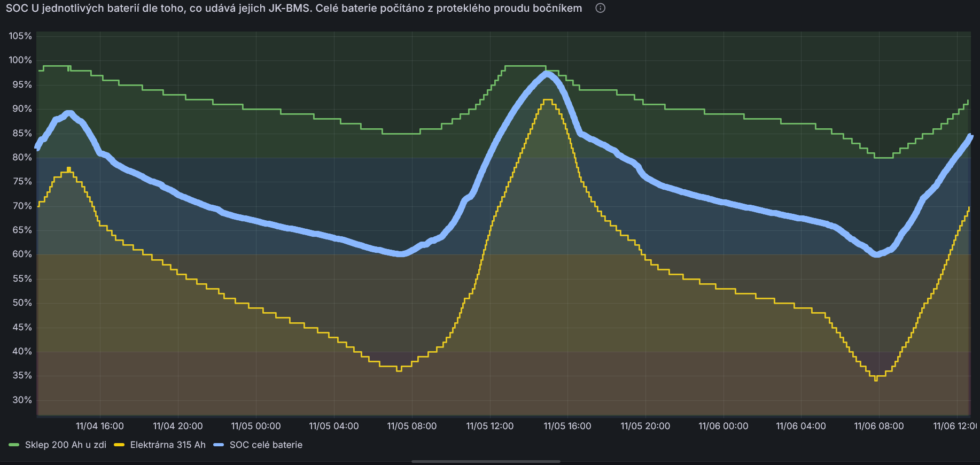The height and width of the screenshot is (465, 980).
Task: Click the '11/06 00:00' time axis label
Action: (x=724, y=426)
